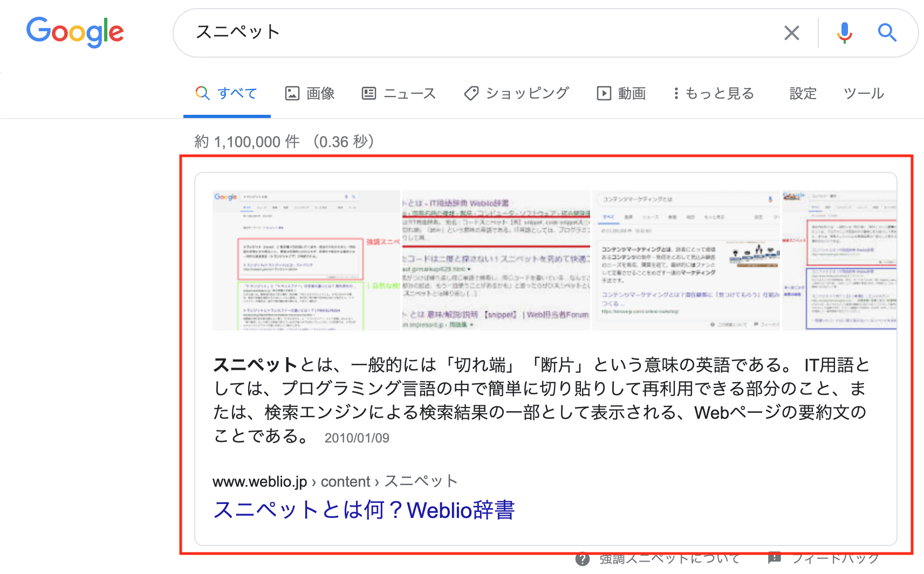The width and height of the screenshot is (924, 574).
Task: Click the ショッピング tag icon
Action: (x=471, y=93)
